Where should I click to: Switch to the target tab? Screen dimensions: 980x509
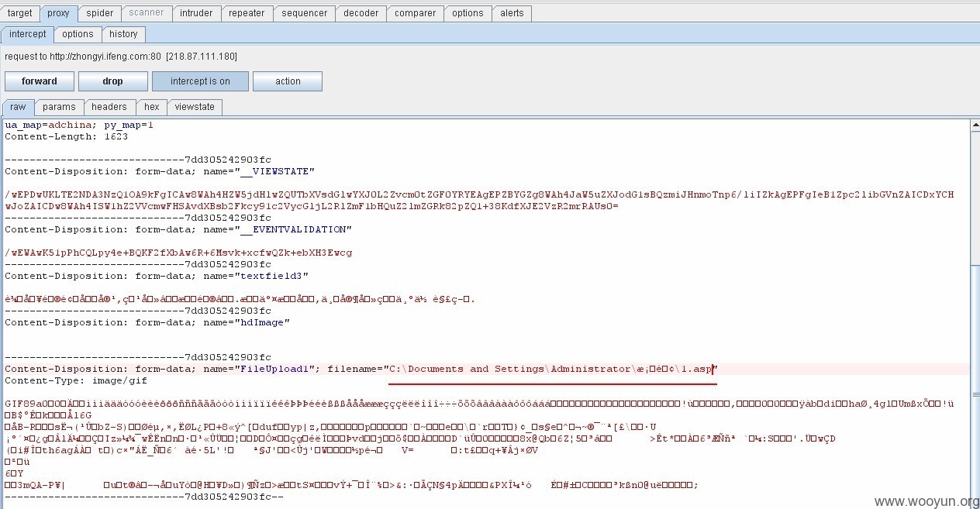pyautogui.click(x=20, y=13)
